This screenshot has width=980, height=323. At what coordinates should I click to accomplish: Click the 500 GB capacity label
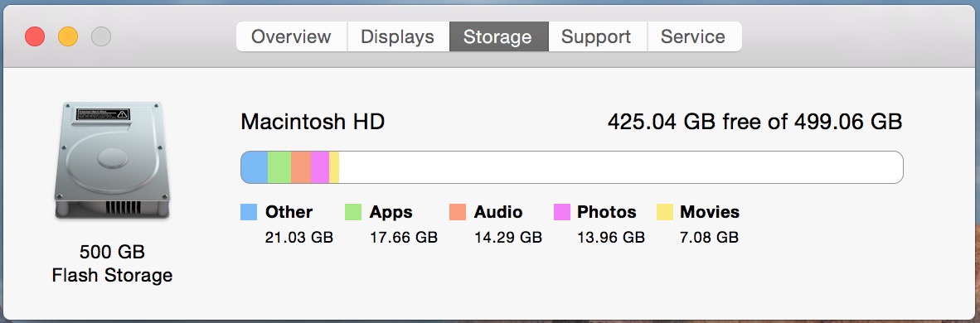[x=113, y=253]
